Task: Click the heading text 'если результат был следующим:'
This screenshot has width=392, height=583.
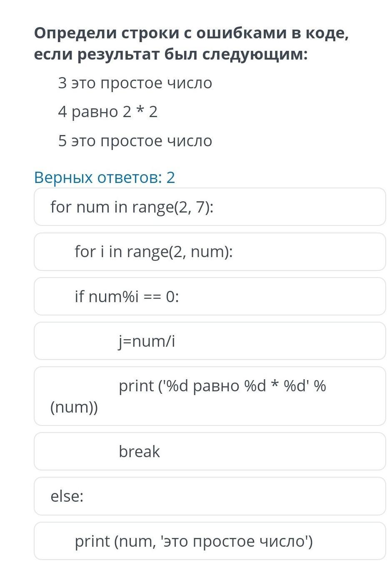Action: pos(171,54)
